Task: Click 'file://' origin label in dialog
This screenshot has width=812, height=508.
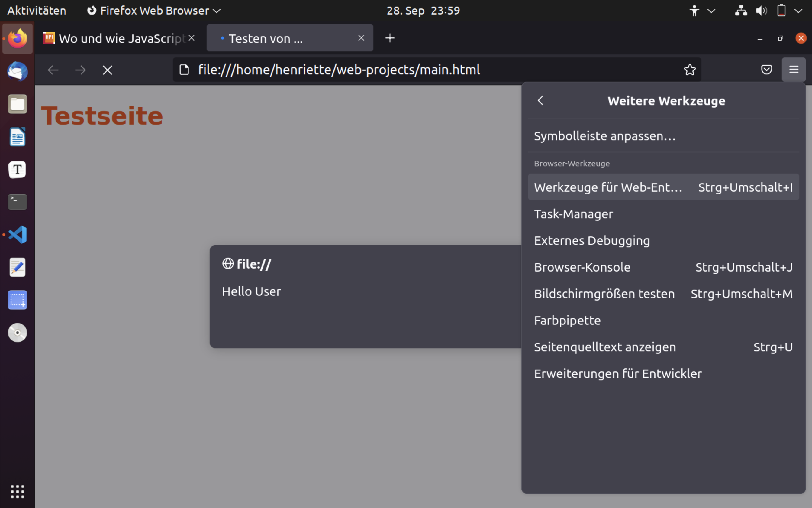Action: click(x=254, y=264)
